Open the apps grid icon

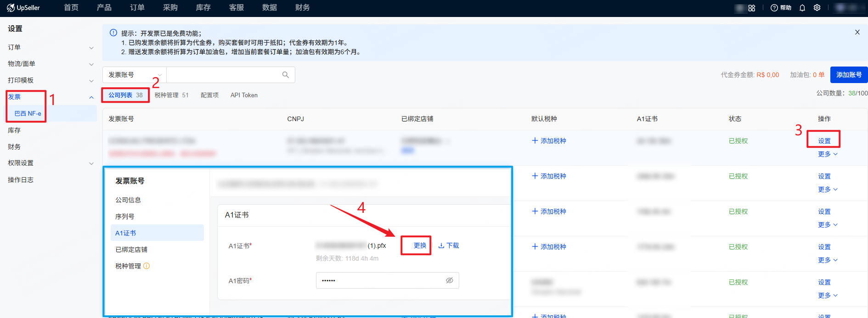coord(752,8)
